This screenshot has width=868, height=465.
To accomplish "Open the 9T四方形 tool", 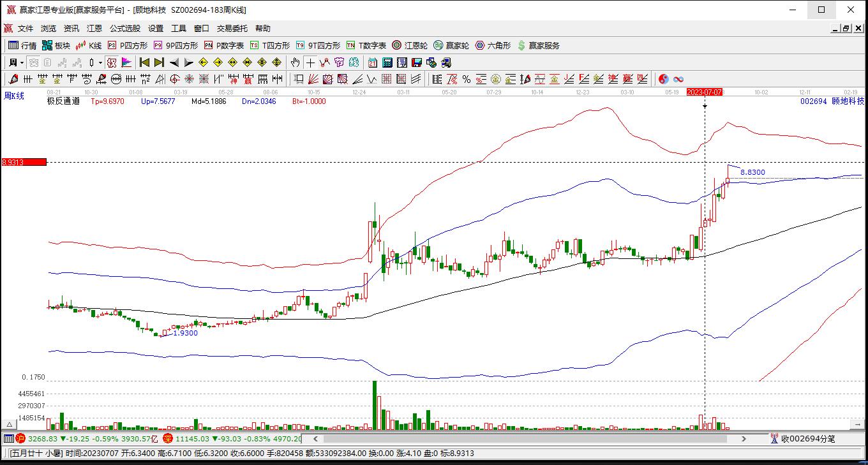I will (x=318, y=45).
